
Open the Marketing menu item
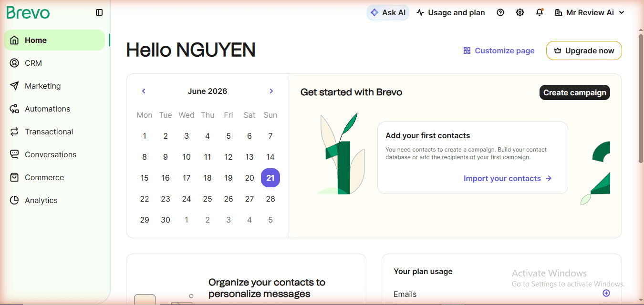click(54, 86)
